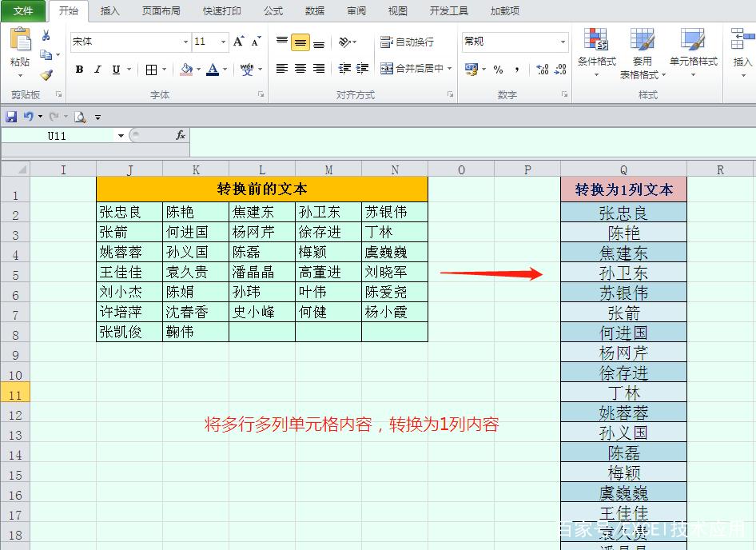Open the alignment group dialog launcher
The image size is (756, 550).
(450, 94)
